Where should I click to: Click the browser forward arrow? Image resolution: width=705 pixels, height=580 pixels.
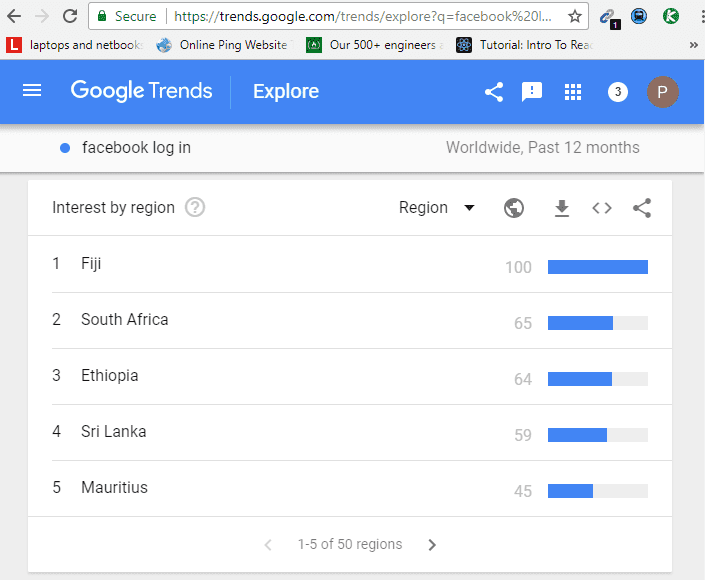click(x=42, y=17)
